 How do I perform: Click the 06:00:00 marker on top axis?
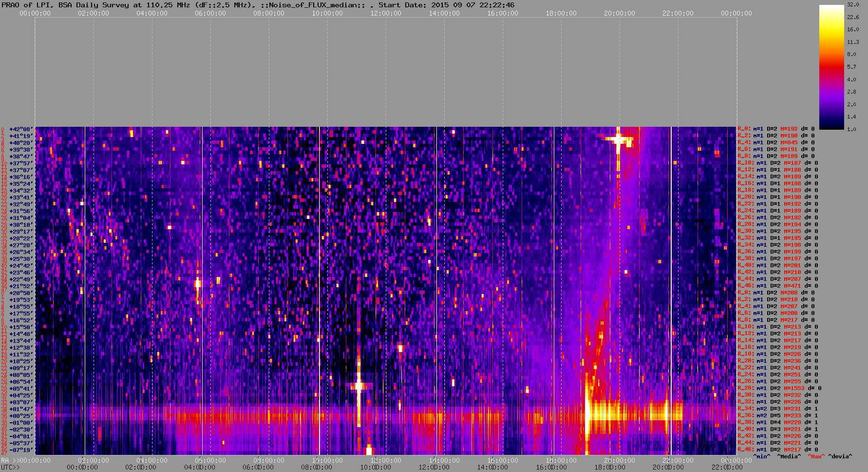click(x=210, y=13)
